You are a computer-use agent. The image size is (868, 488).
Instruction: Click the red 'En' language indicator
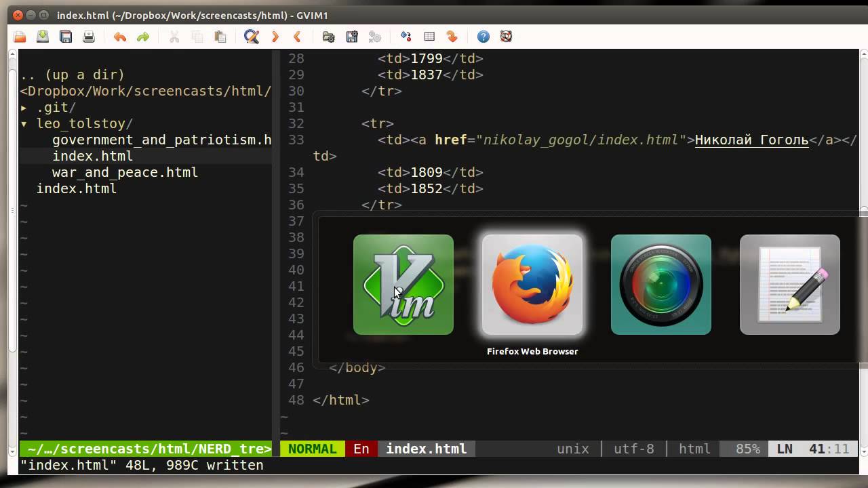click(x=361, y=449)
